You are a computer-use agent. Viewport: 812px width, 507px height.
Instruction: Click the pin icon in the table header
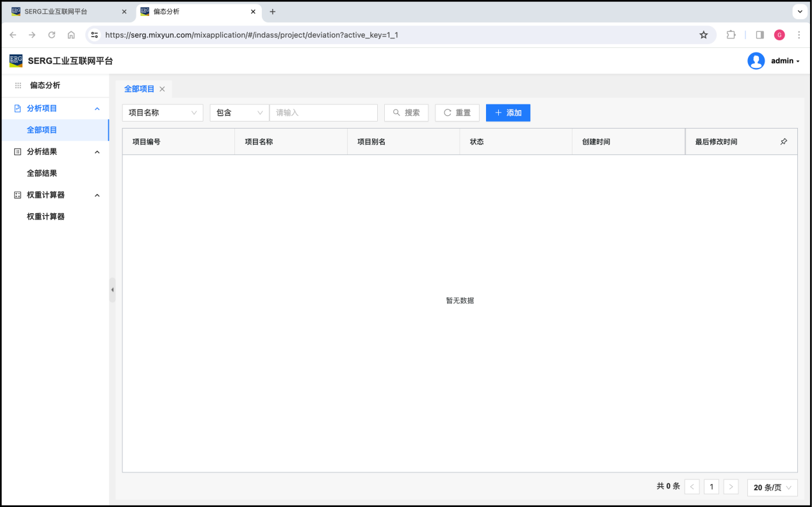click(x=784, y=141)
